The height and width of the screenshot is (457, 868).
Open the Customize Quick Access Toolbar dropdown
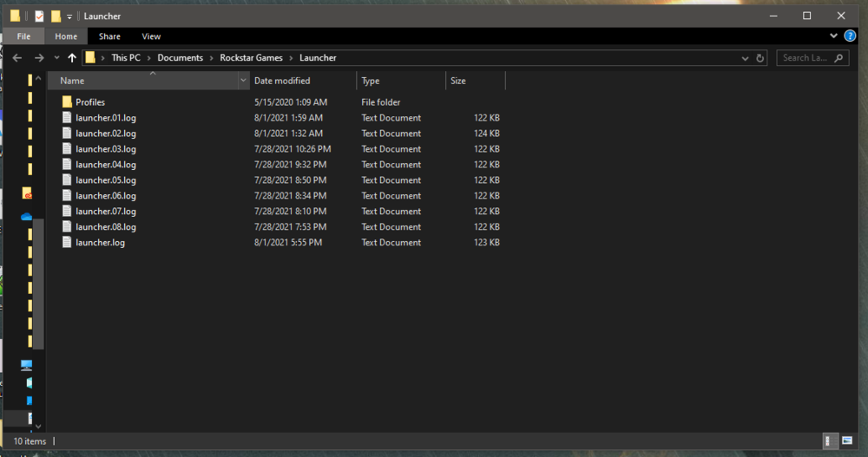pos(69,16)
